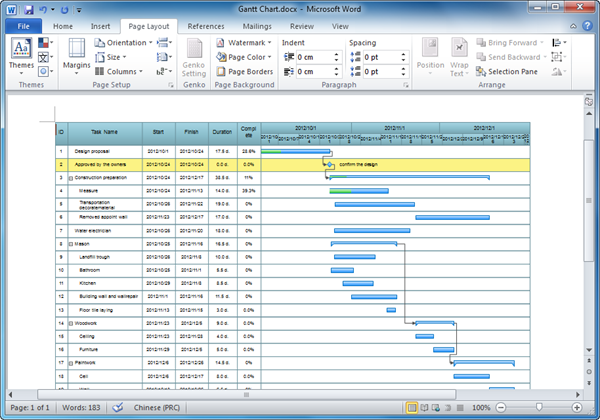600x420 pixels.
Task: Switch to Print Layout view
Action: [x=412, y=408]
